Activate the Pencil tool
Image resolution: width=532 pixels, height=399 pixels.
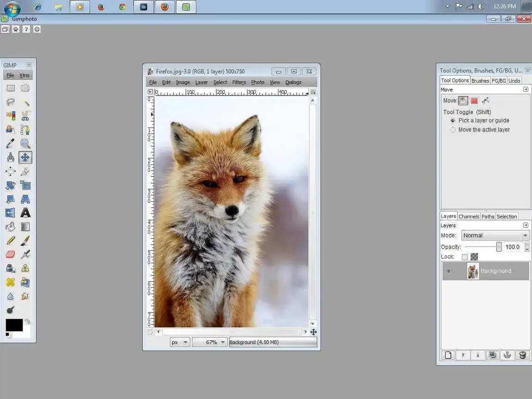tap(11, 241)
